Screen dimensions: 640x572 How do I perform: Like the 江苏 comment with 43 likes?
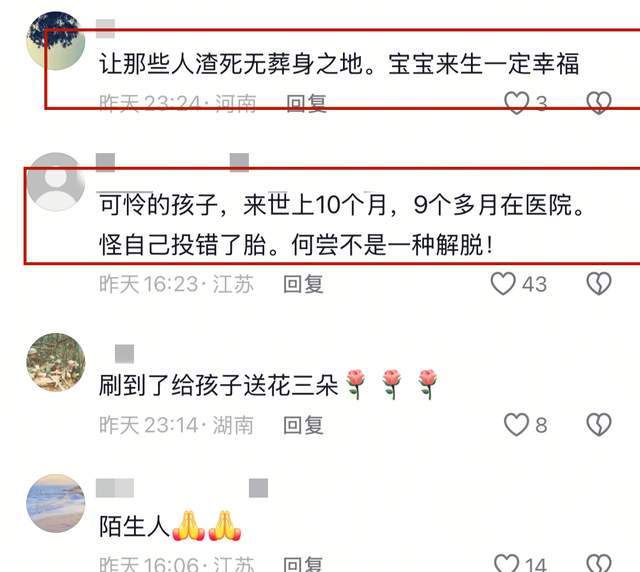tap(503, 283)
